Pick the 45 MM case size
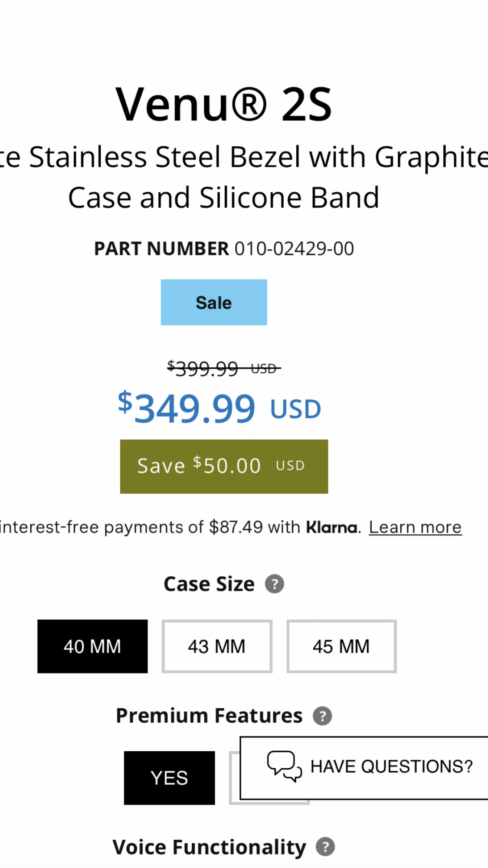 341,646
